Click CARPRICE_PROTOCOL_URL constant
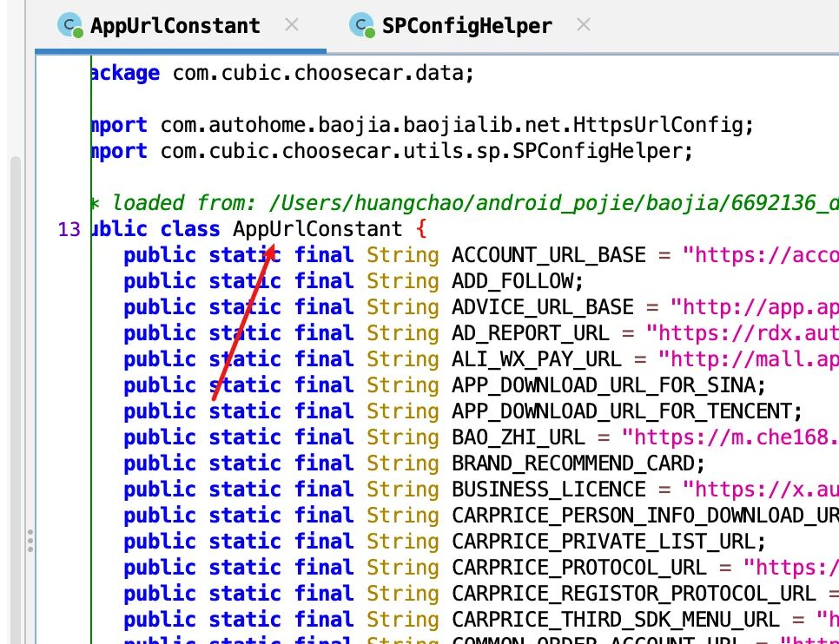 click(579, 568)
